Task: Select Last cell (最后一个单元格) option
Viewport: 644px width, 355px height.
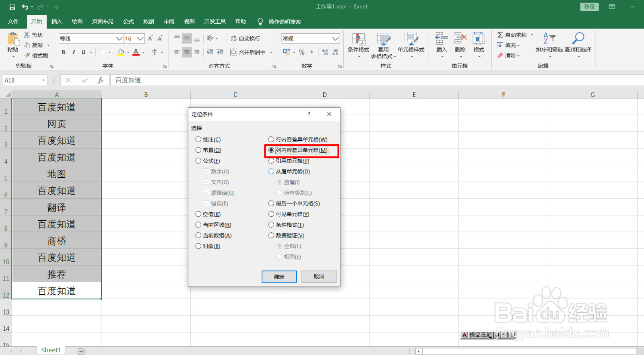Action: (x=271, y=203)
